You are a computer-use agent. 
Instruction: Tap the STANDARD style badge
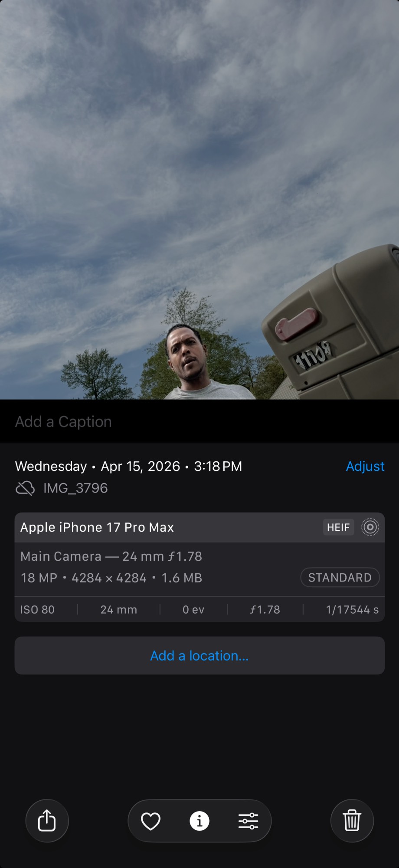click(340, 578)
